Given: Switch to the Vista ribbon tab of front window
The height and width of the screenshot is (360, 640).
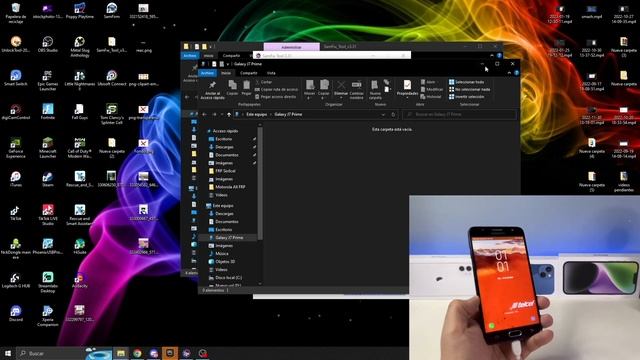Looking at the screenshot, I should 271,73.
